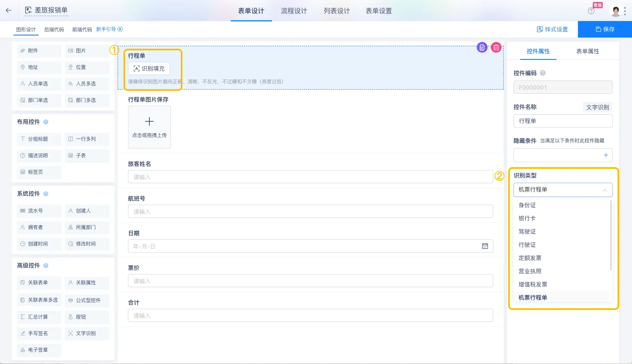Select the 标签页 control
The height and width of the screenshot is (364, 632).
tap(39, 172)
